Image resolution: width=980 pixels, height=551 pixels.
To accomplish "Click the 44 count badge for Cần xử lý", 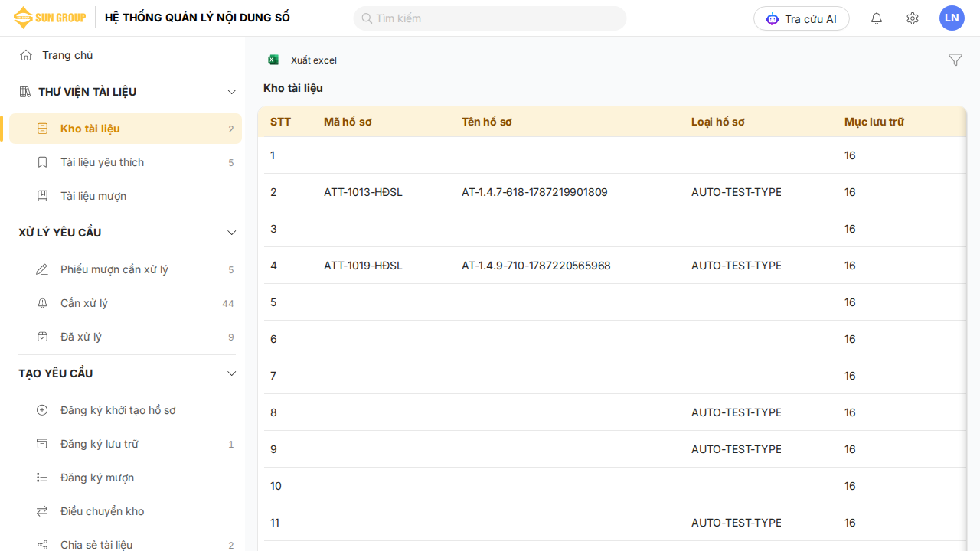I will click(228, 303).
